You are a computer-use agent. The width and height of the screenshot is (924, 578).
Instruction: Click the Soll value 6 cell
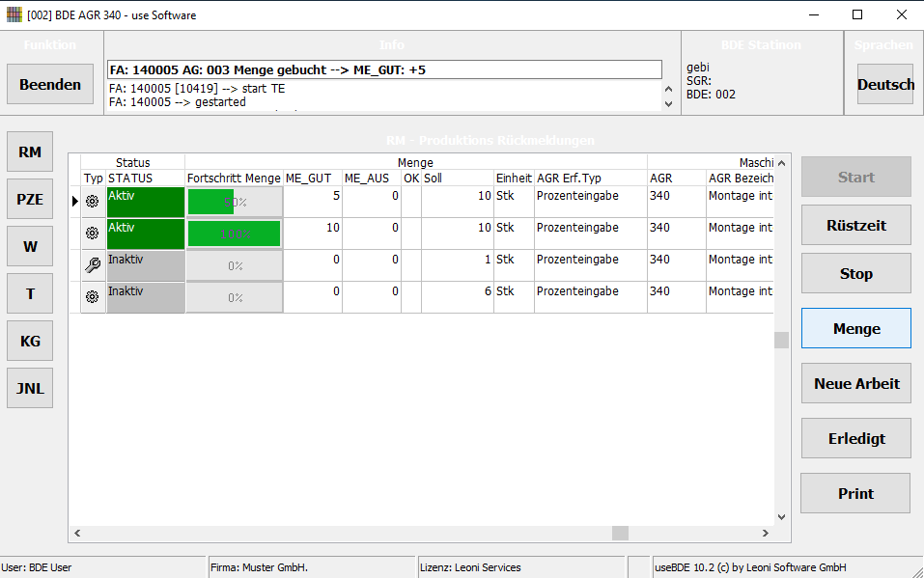pos(458,297)
